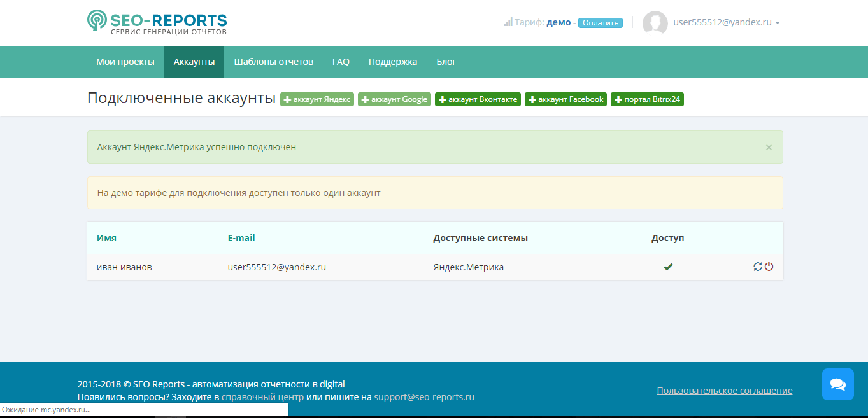Click the SEO-Reports logo
The width and height of the screenshot is (868, 418).
[x=157, y=22]
